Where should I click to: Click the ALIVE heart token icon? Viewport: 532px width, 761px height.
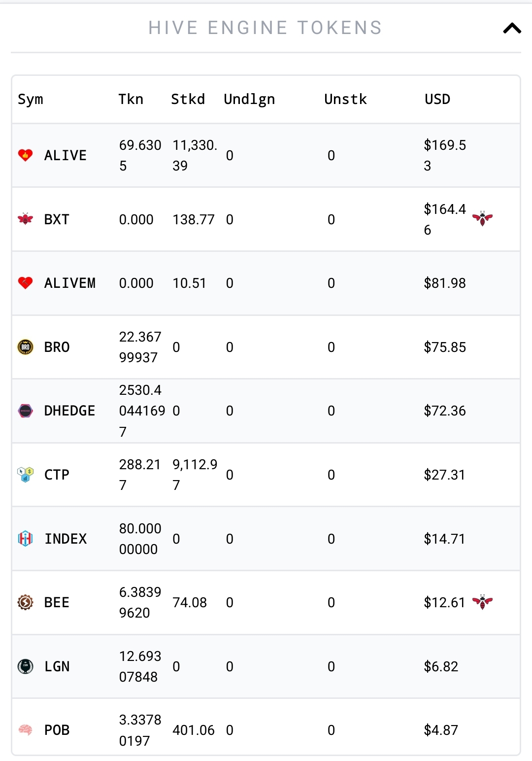[25, 155]
